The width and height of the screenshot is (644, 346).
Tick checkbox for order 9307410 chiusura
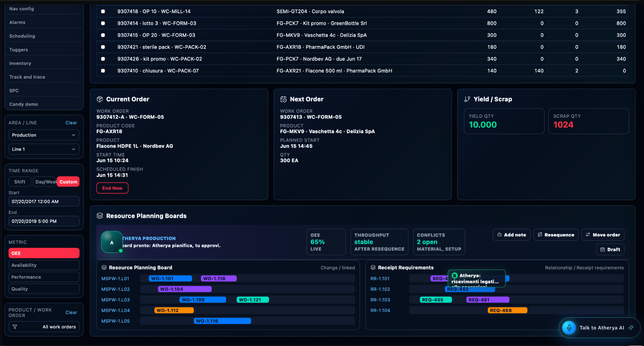tap(103, 71)
